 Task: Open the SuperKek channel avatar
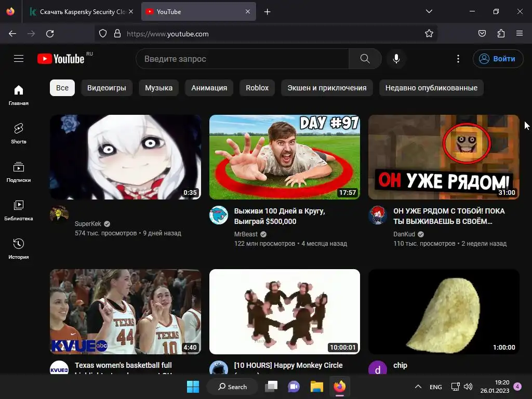[x=59, y=215]
